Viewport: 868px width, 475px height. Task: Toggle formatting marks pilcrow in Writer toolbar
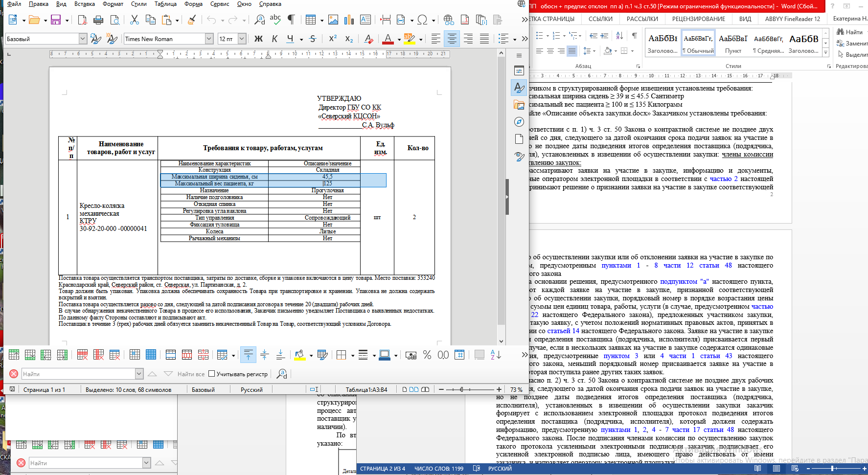(x=292, y=20)
